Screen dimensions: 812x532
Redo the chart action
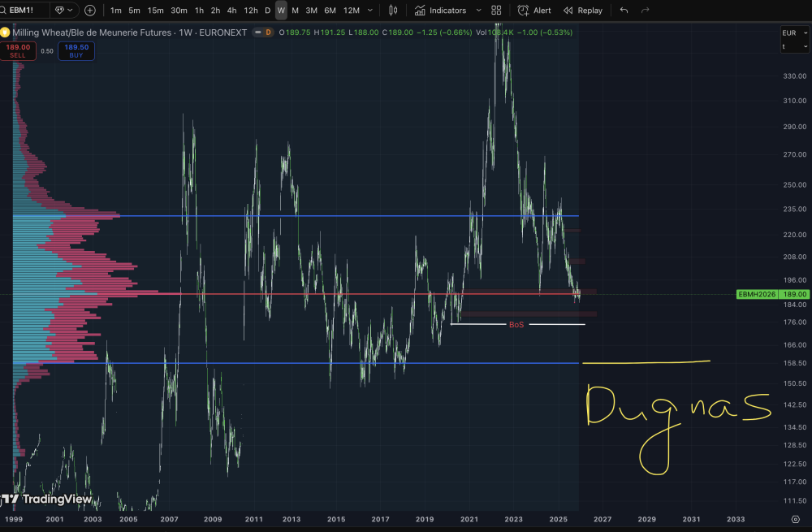click(x=645, y=11)
